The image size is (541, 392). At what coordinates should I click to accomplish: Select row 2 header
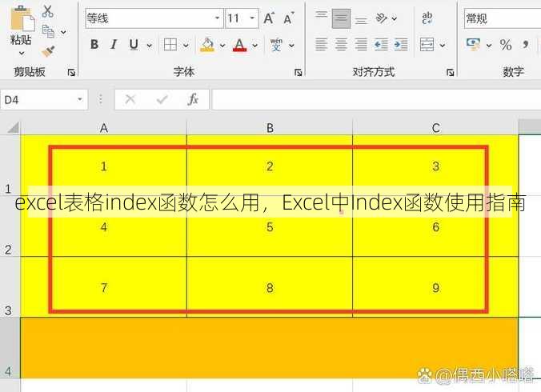tap(10, 226)
